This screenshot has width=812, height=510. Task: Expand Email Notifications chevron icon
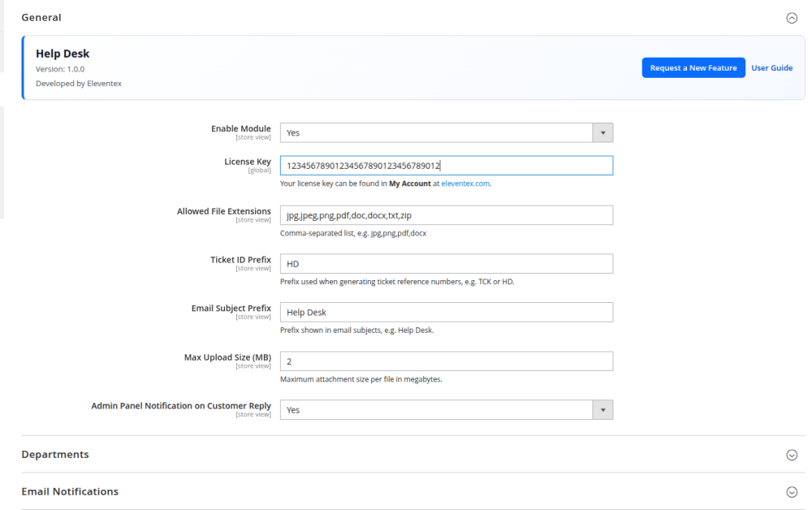(x=792, y=492)
